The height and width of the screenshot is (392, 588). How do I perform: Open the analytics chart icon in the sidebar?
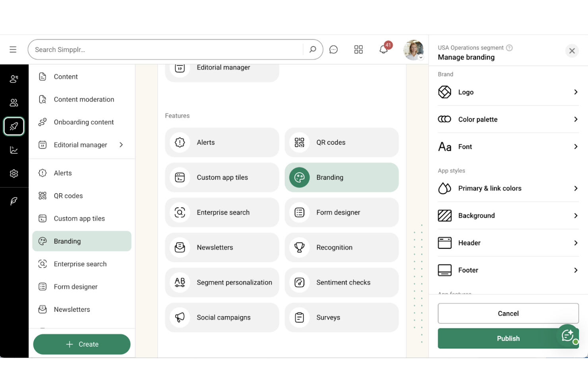(x=14, y=150)
